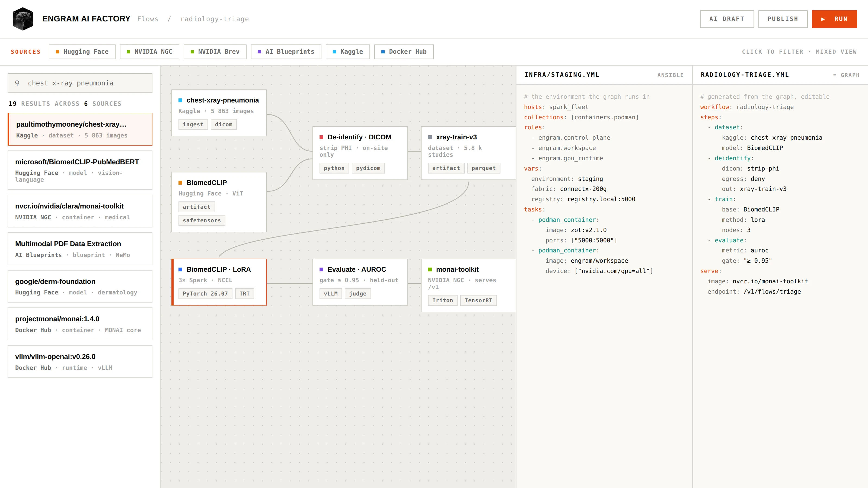Click the Publish button

[783, 19]
